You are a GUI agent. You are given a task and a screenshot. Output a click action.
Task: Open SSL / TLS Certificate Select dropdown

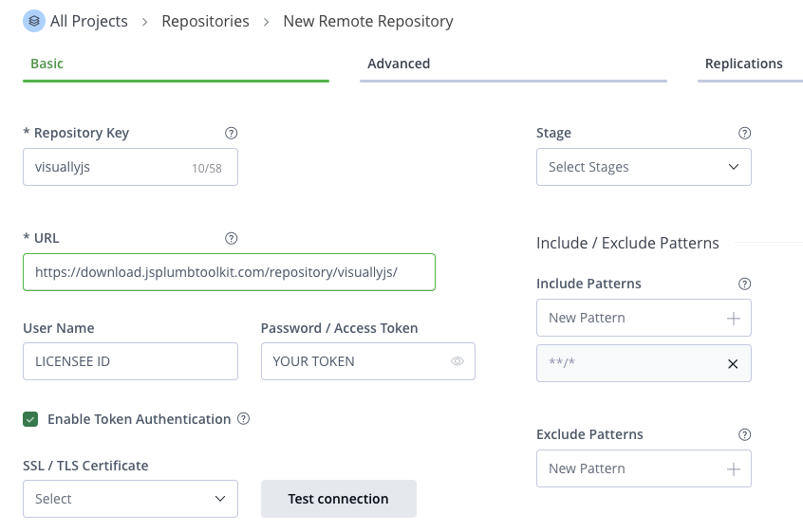pos(131,499)
